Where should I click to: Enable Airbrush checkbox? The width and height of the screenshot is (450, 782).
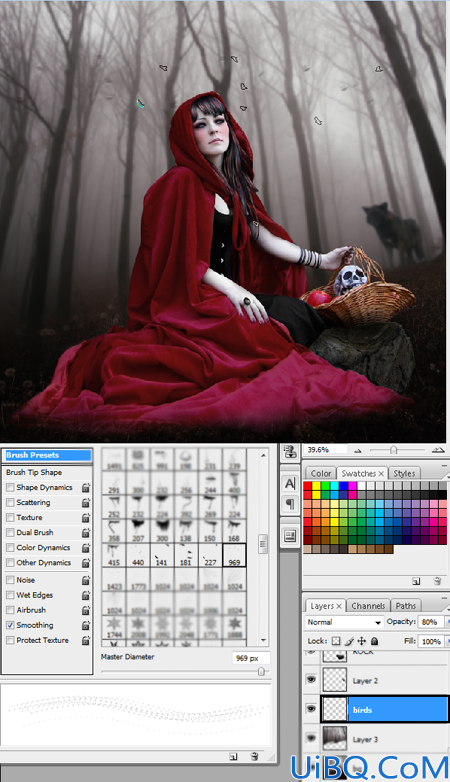pyautogui.click(x=10, y=609)
